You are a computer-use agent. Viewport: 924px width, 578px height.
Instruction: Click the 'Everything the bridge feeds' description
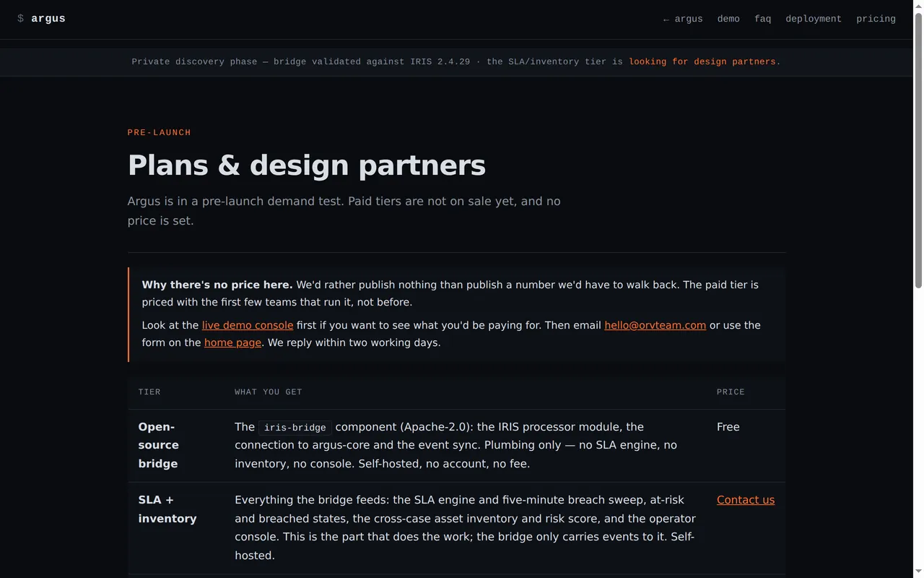click(x=466, y=528)
